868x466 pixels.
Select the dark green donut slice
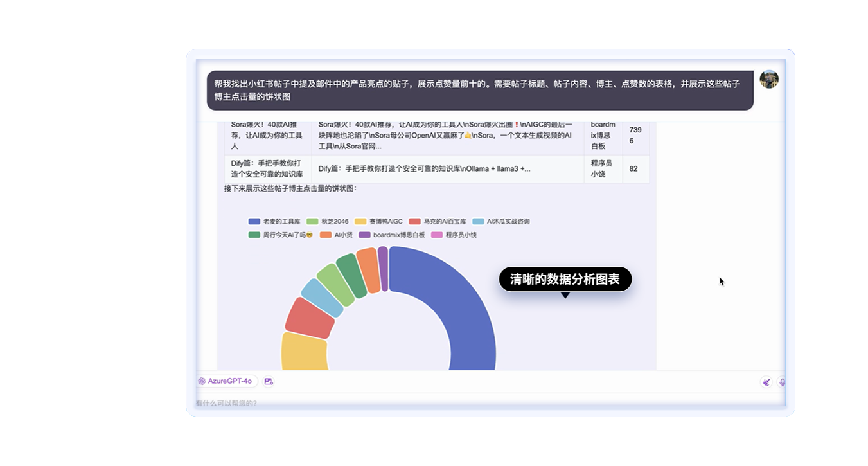point(351,275)
